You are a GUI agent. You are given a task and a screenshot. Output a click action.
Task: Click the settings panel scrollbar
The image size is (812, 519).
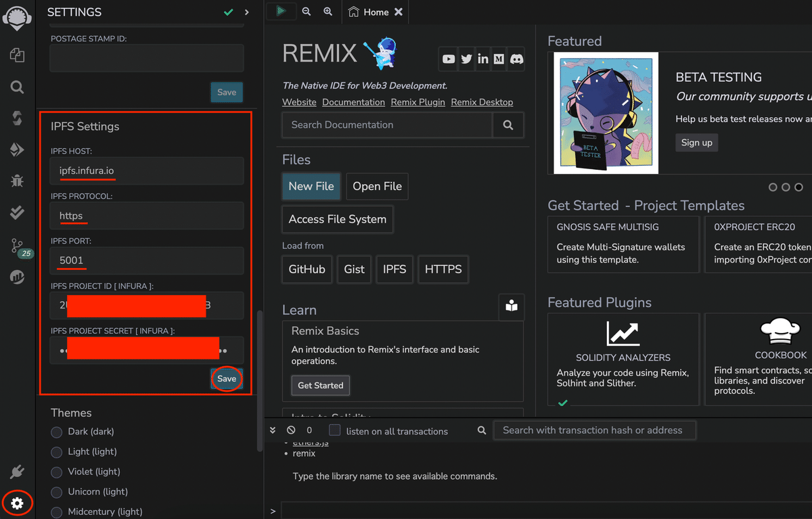[260, 381]
